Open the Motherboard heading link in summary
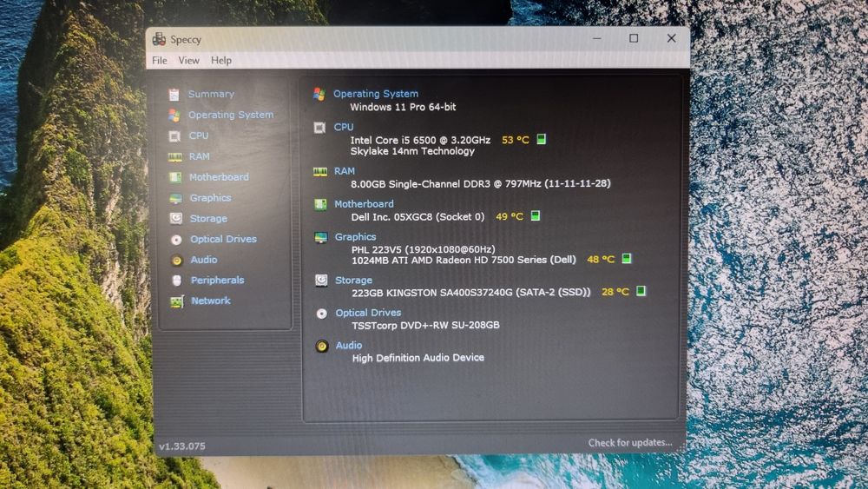 (x=364, y=204)
